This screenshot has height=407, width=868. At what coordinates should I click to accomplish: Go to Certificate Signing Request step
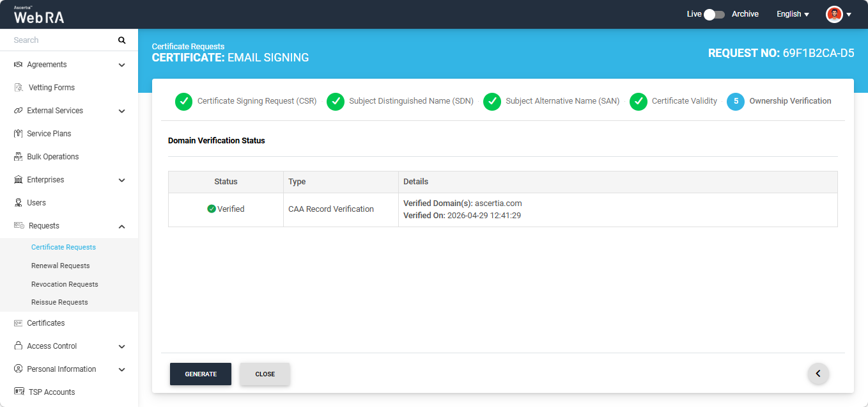(246, 101)
